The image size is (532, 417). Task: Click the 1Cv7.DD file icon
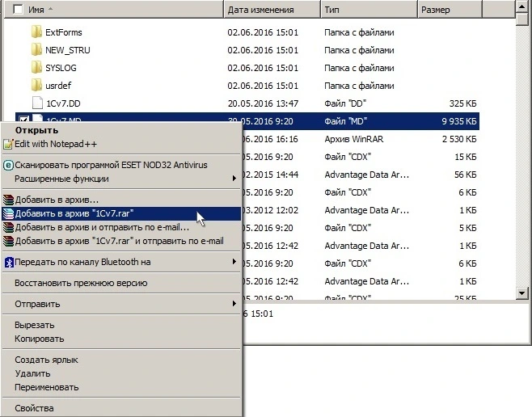(36, 103)
